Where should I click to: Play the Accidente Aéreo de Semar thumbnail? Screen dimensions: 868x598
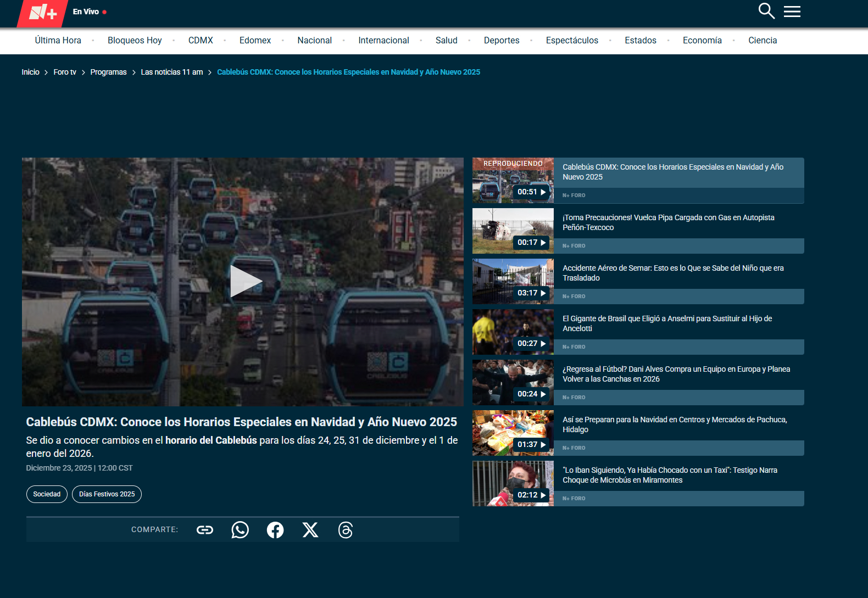pyautogui.click(x=513, y=282)
